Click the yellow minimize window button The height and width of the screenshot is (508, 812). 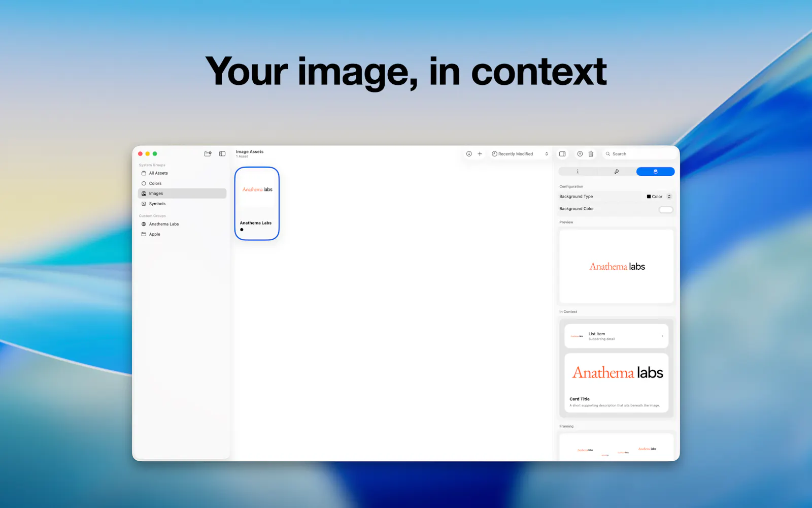point(148,153)
